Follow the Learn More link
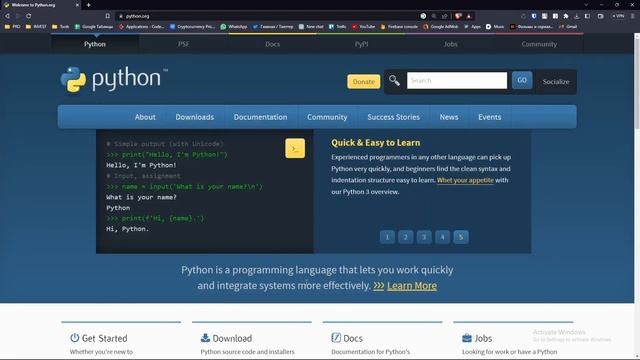 click(x=412, y=286)
